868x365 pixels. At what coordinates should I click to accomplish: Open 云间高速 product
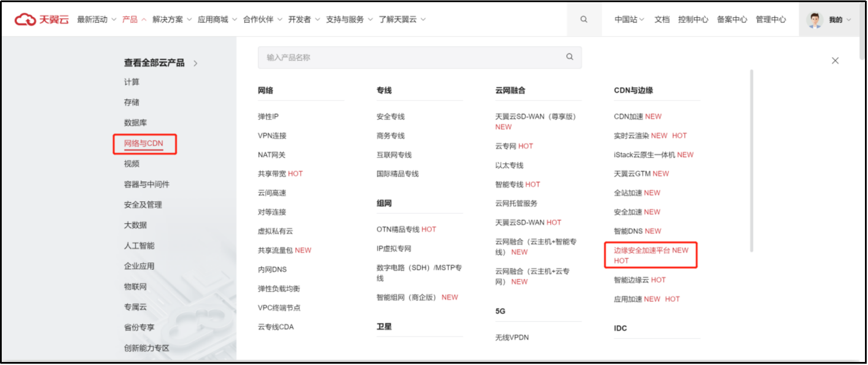pyautogui.click(x=272, y=193)
